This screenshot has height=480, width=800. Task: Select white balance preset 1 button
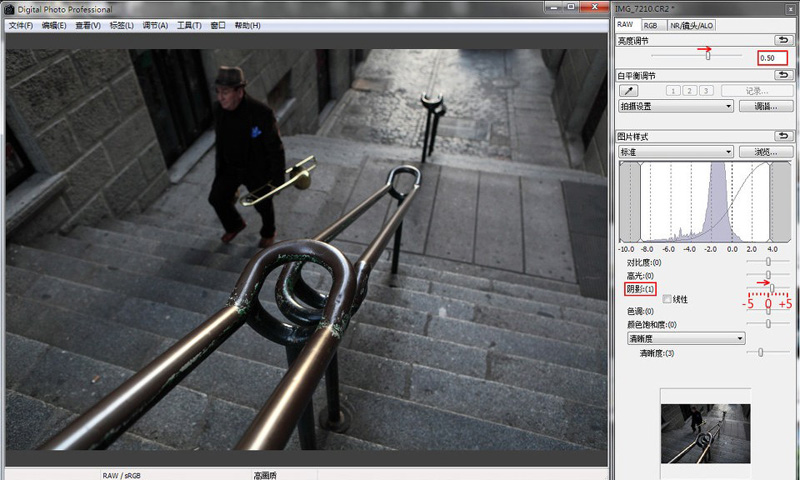tap(673, 91)
